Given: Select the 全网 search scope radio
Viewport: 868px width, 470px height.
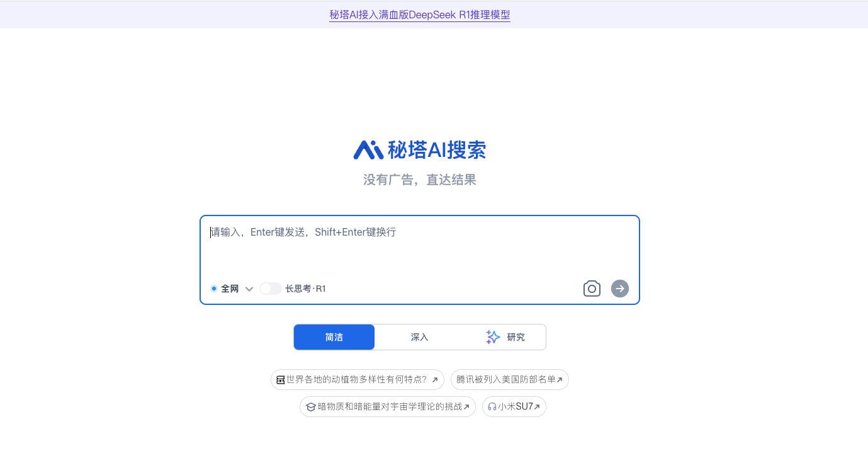Looking at the screenshot, I should (214, 289).
